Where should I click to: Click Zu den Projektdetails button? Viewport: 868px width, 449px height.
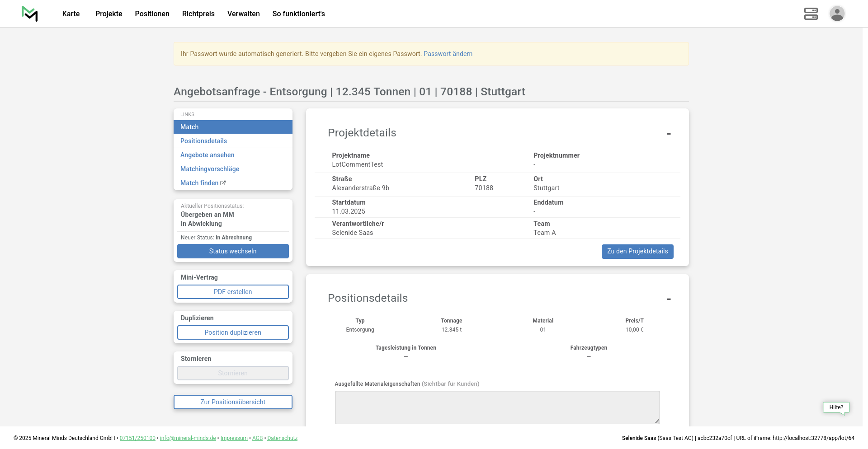pyautogui.click(x=637, y=252)
